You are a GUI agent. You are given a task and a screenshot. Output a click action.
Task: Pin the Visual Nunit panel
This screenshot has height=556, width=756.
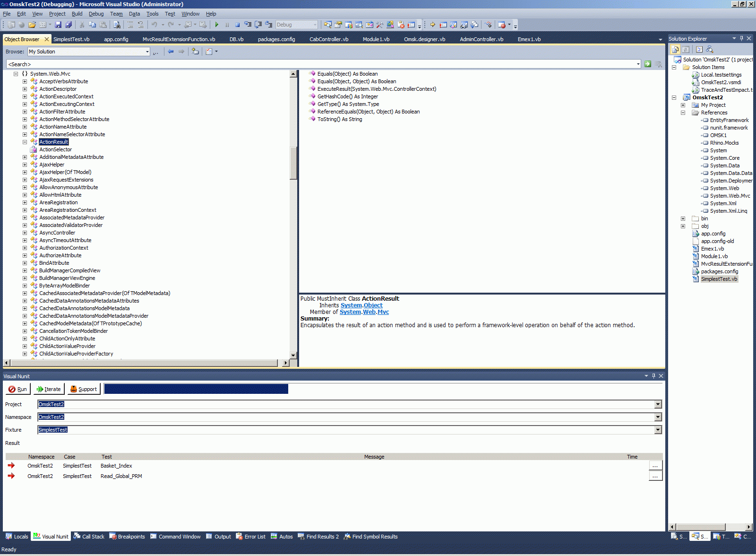653,376
